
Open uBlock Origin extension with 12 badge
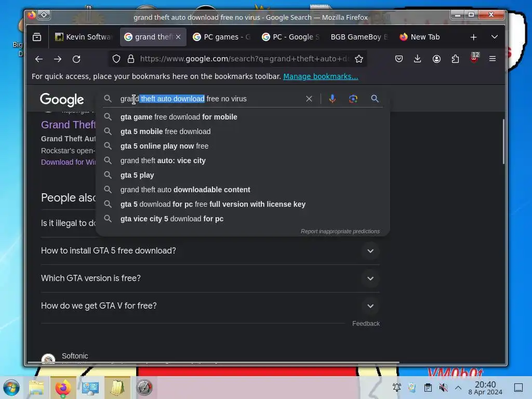474,58
